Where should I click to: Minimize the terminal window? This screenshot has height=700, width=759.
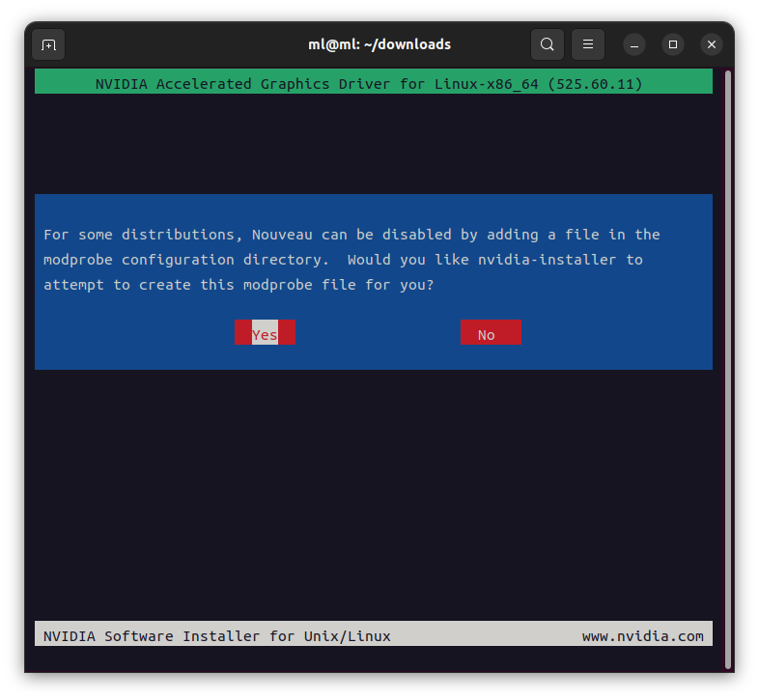(634, 44)
